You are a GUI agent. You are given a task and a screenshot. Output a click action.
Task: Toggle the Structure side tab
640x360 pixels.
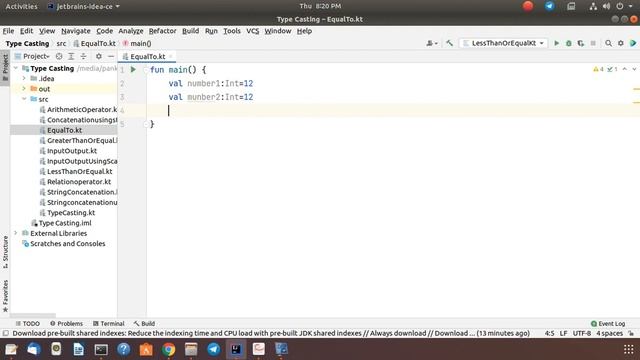pyautogui.click(x=5, y=252)
